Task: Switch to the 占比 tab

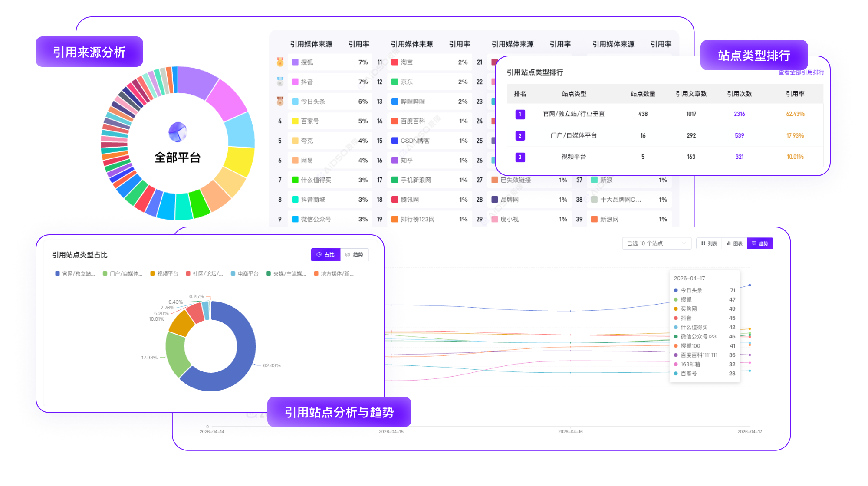Action: 325,255
